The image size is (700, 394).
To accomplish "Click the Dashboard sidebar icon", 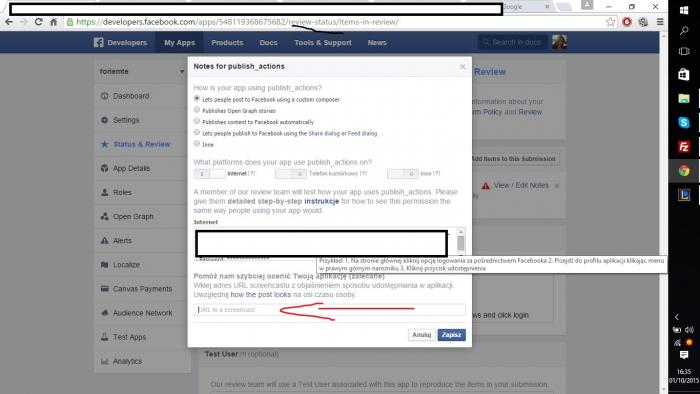I will pos(104,96).
